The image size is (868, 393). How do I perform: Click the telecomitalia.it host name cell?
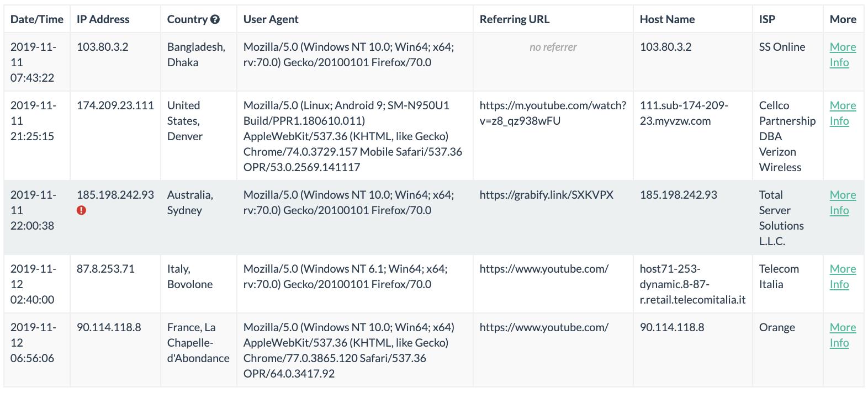tap(692, 284)
